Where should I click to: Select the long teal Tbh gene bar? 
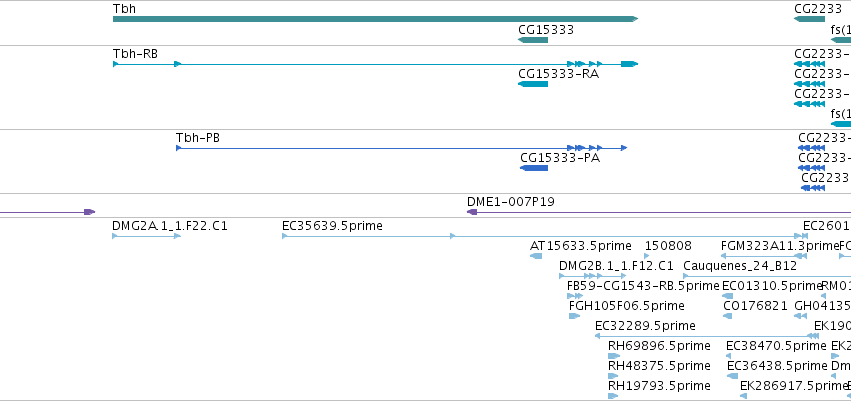pyautogui.click(x=375, y=19)
